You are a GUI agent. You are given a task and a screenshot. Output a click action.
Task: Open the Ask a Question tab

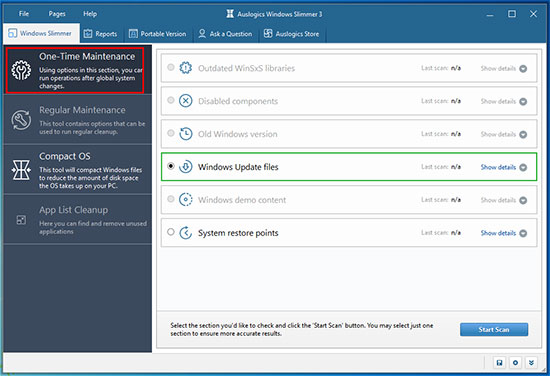point(226,34)
